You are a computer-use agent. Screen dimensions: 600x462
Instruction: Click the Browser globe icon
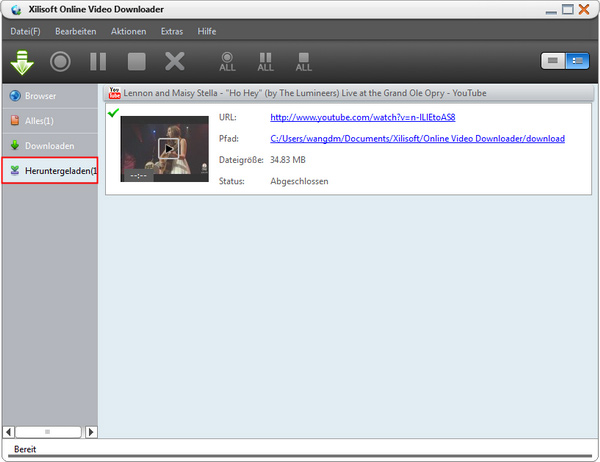tap(15, 96)
